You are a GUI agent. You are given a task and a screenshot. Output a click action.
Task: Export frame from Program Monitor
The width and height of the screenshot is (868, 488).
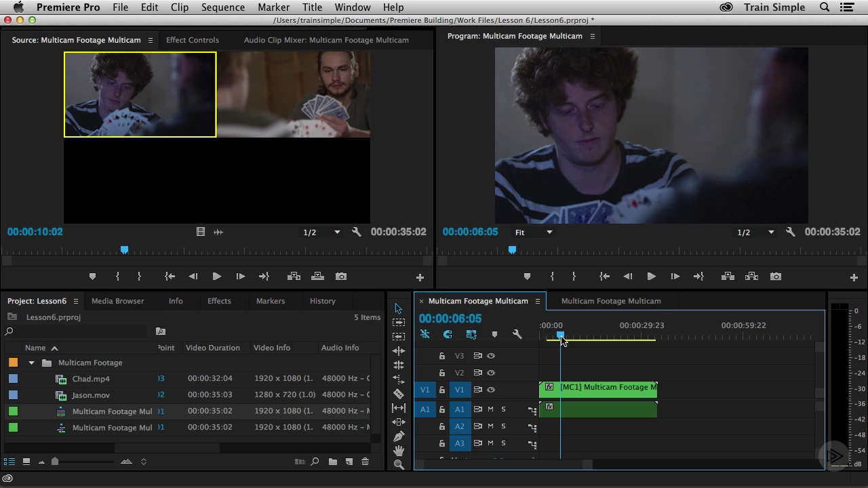tap(776, 277)
